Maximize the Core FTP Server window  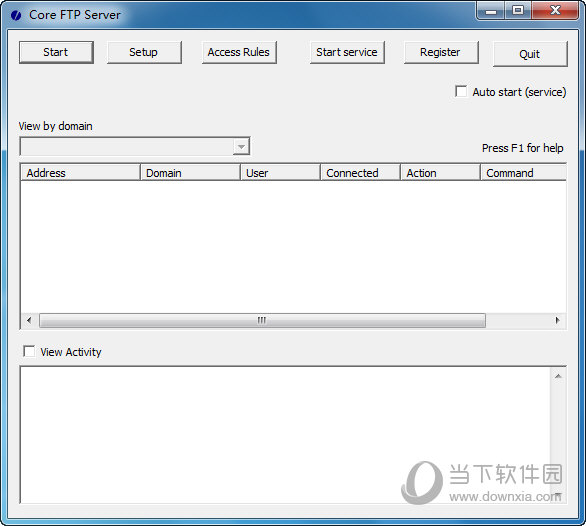518,11
